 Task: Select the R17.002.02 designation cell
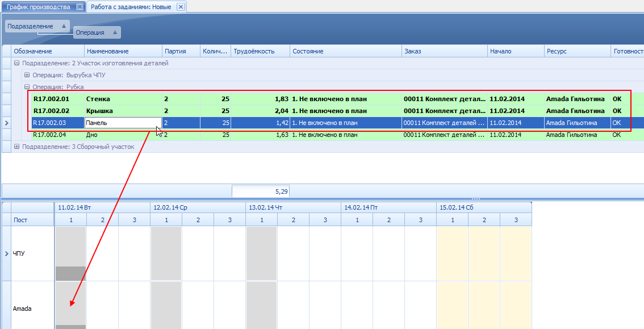point(58,111)
